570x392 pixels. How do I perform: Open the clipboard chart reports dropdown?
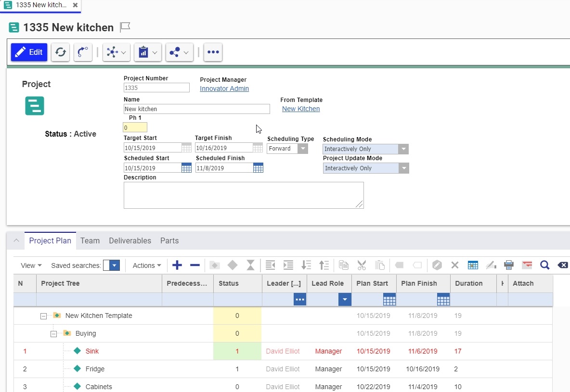148,52
